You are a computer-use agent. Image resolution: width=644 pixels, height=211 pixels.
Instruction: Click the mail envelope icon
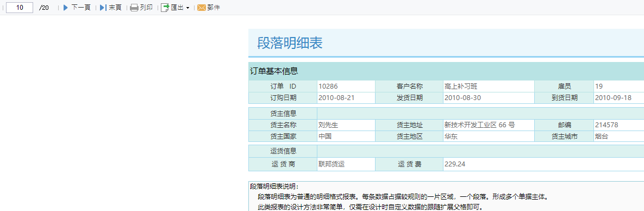coord(201,8)
